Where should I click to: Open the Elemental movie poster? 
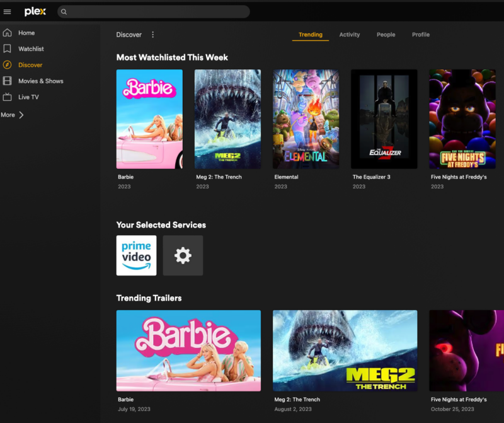pos(306,119)
